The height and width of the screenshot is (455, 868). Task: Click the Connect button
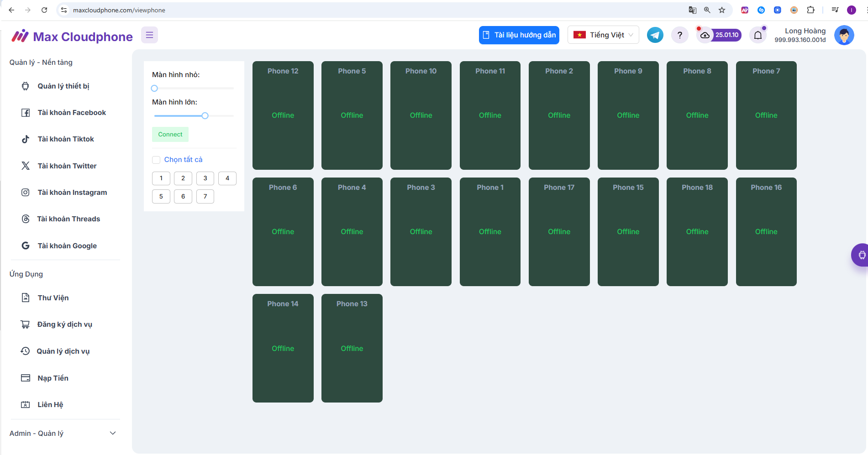(170, 135)
